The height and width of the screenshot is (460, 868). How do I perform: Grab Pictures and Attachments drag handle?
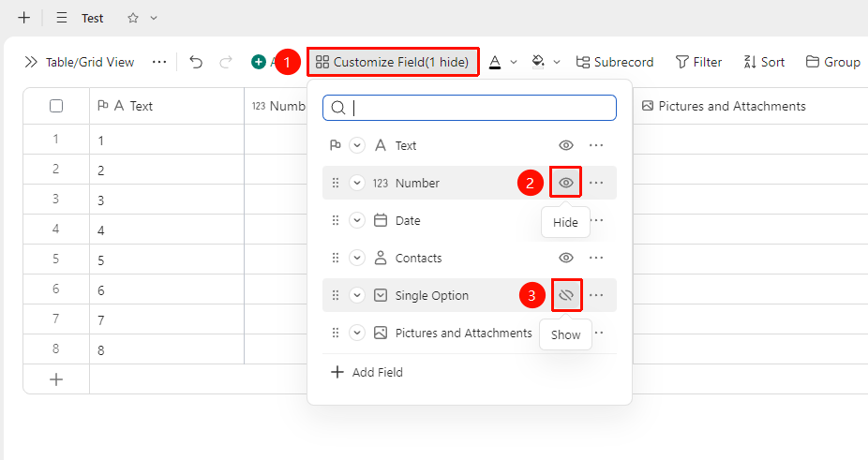point(335,333)
